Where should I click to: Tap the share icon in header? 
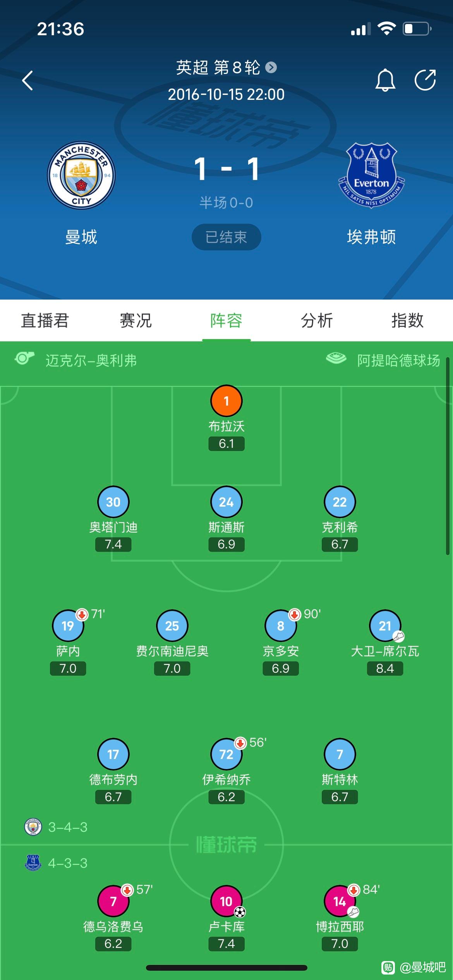[x=425, y=80]
